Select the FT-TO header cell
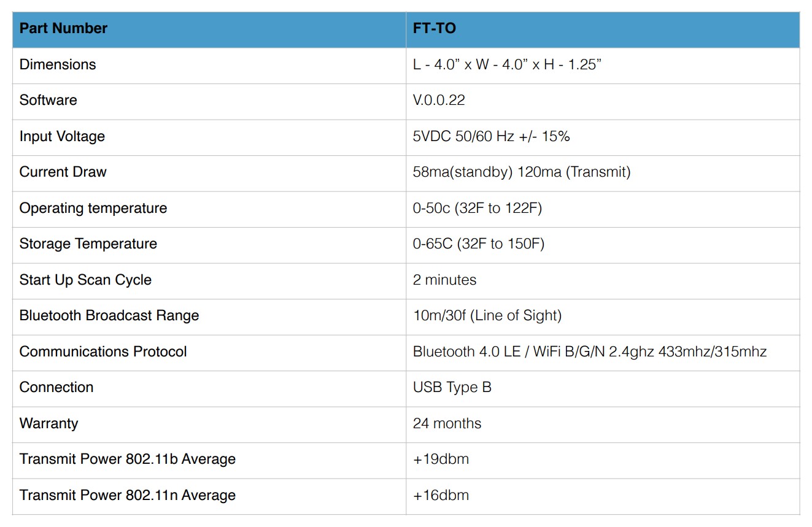The height and width of the screenshot is (527, 812). [x=603, y=29]
